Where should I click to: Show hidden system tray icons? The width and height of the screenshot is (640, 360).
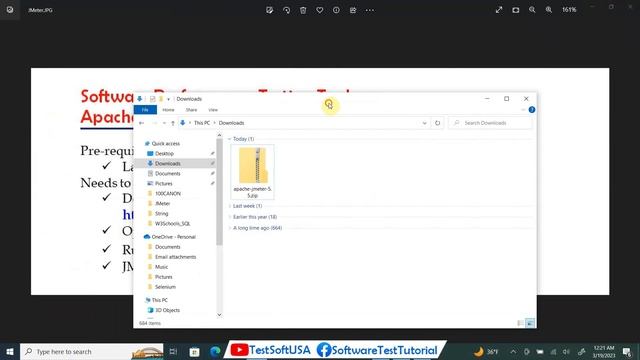pos(513,351)
